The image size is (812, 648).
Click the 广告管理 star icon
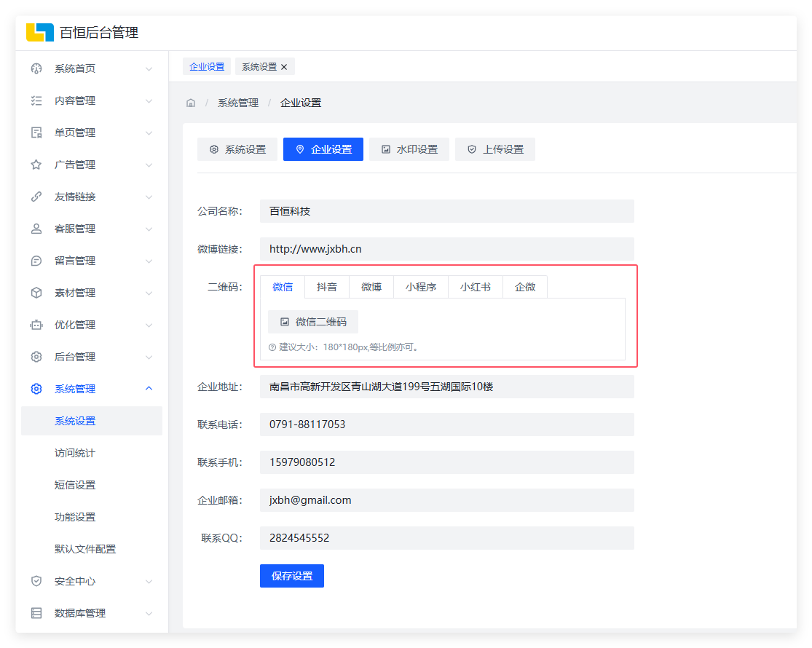[x=36, y=164]
